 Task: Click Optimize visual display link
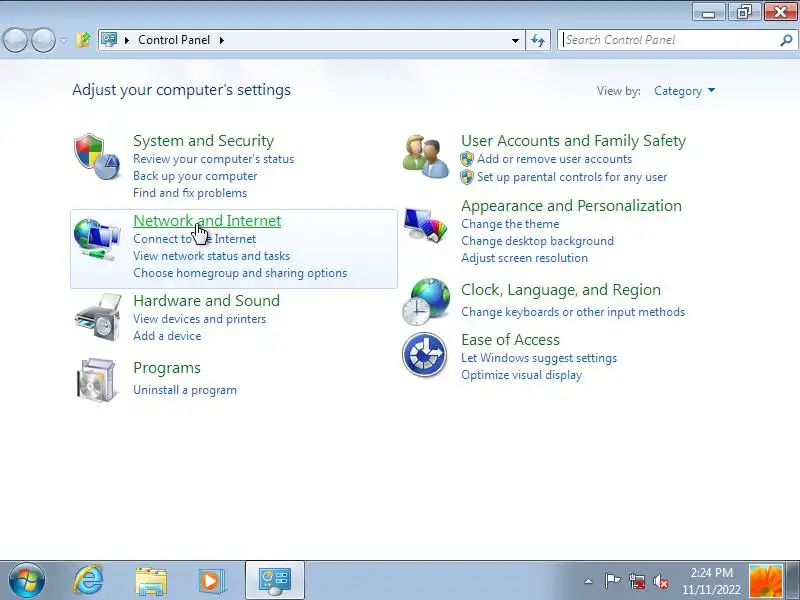tap(521, 375)
